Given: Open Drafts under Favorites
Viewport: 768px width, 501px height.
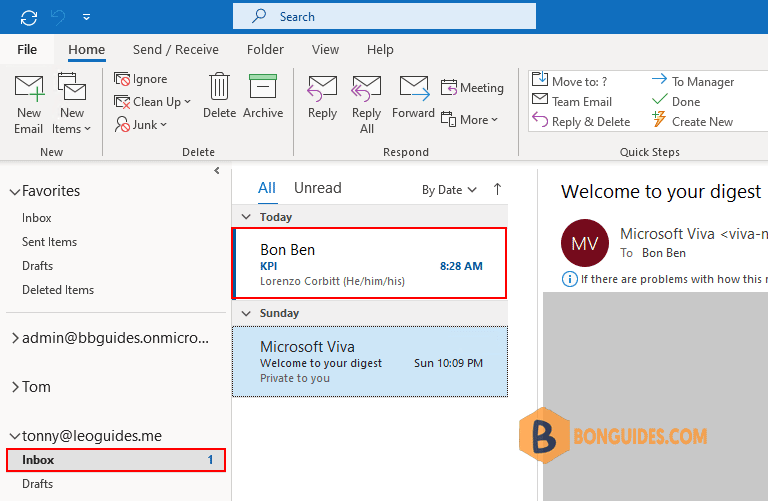Looking at the screenshot, I should tap(37, 266).
